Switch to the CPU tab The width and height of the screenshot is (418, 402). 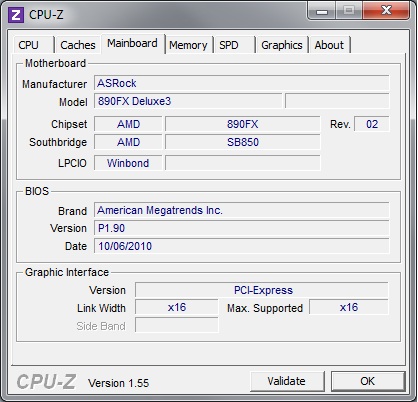tap(34, 45)
